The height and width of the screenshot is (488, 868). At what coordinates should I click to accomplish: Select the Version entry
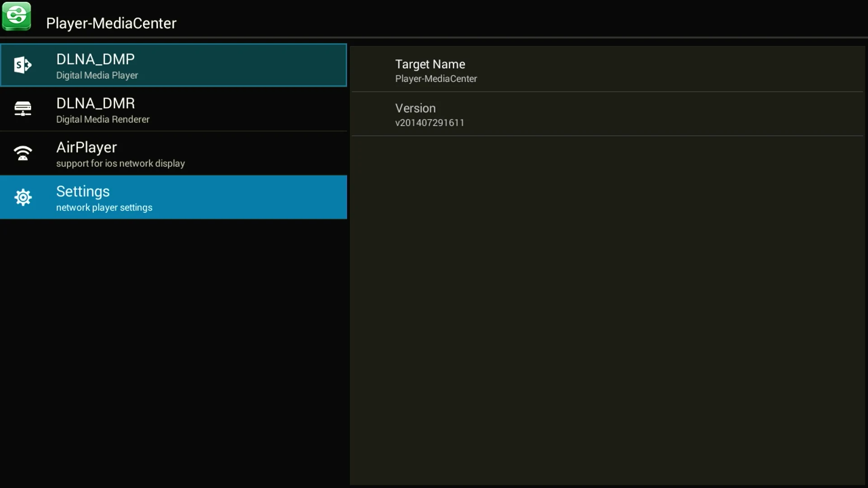[x=607, y=114]
